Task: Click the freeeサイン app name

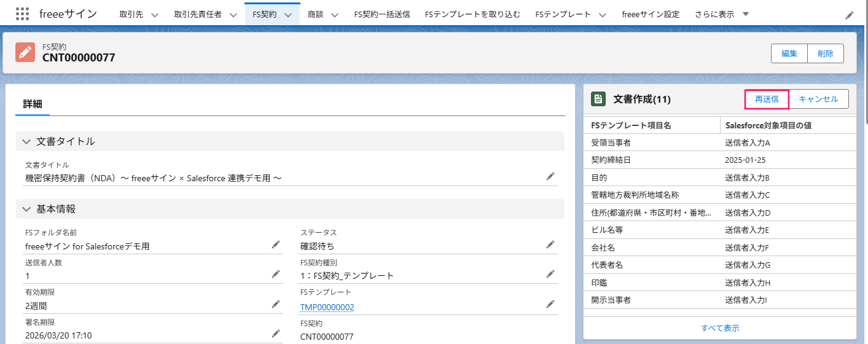Action: [x=68, y=14]
